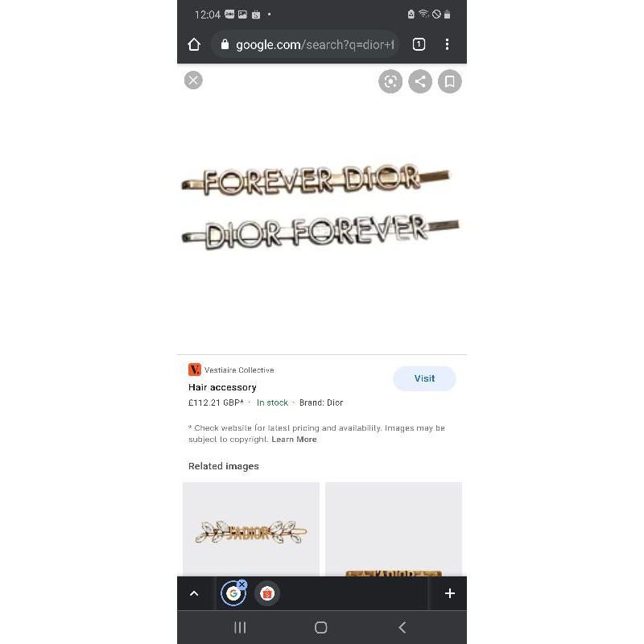The image size is (644, 644).
Task: Tap the Android home navigation button
Action: pos(320,627)
